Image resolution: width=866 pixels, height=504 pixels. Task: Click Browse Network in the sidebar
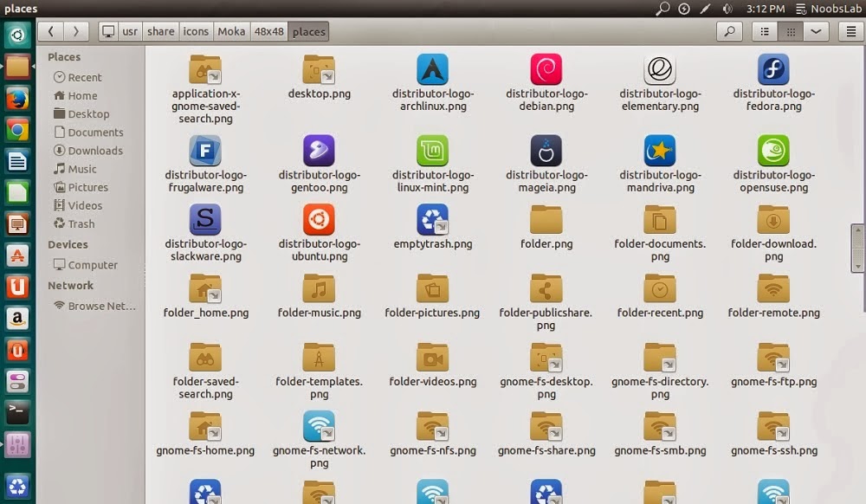pos(93,305)
